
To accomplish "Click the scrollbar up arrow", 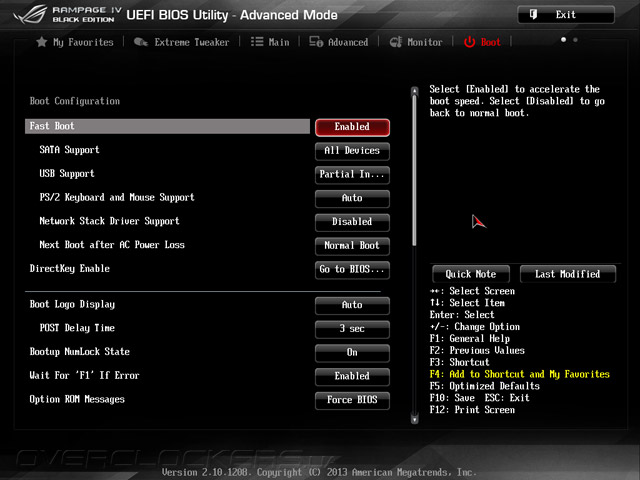I will (x=415, y=91).
